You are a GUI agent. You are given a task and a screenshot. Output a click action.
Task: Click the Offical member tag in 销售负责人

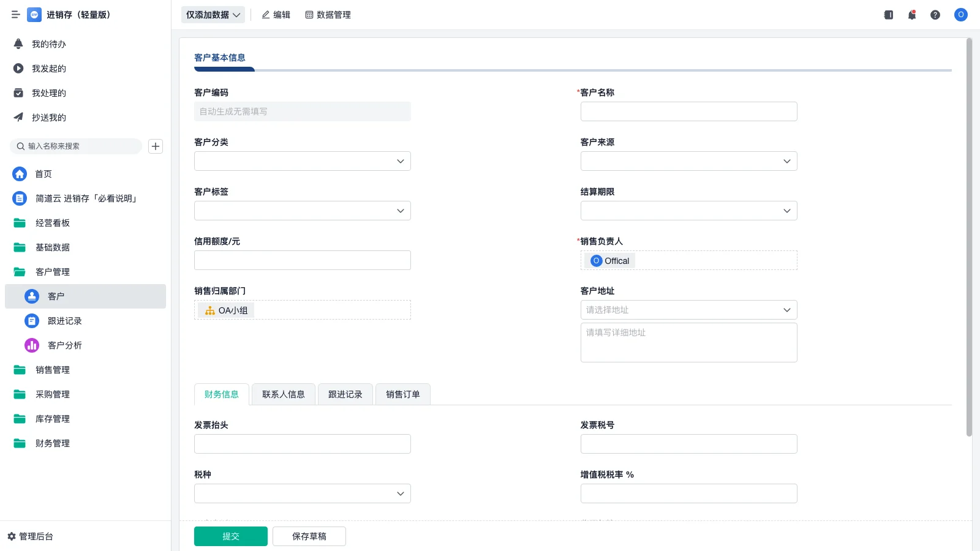point(610,261)
